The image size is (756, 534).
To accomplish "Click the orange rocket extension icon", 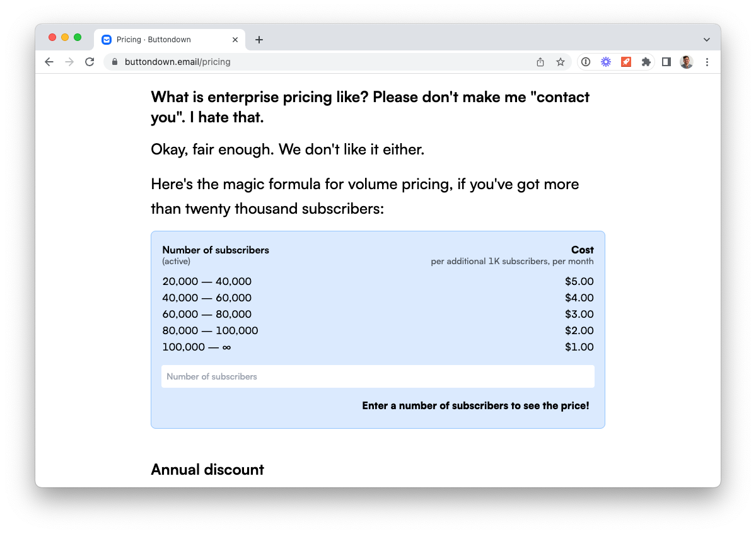I will [x=626, y=62].
